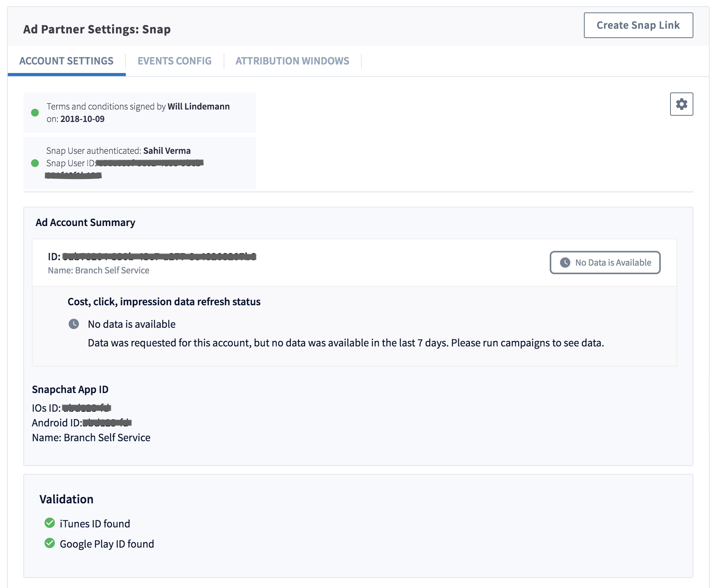
Task: Click the 'Snap User ID:' label
Action: [71, 163]
